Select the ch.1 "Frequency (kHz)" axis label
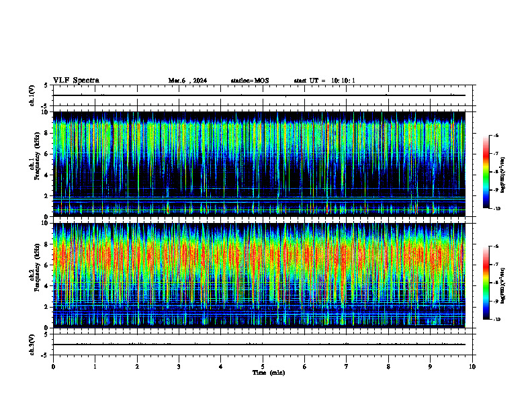532x411 pixels. click(x=36, y=156)
